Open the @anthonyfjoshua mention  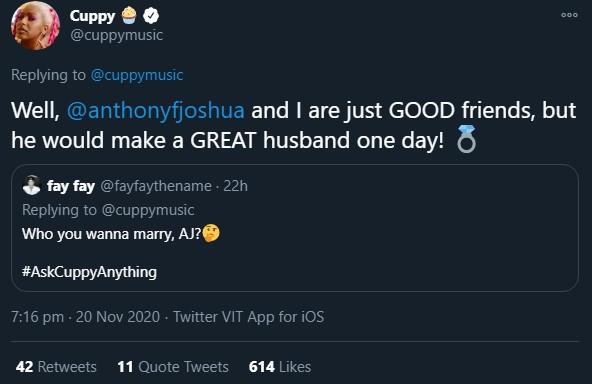click(x=156, y=111)
